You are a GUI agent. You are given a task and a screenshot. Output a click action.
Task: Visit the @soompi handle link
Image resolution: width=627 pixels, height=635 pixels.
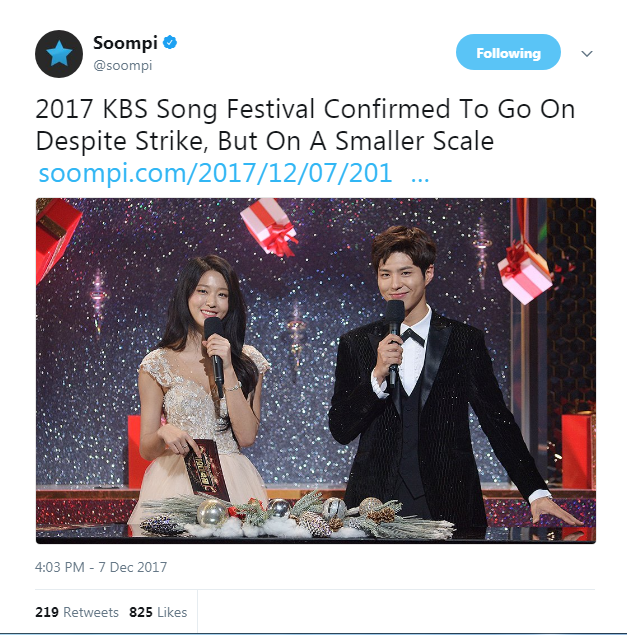tap(123, 65)
